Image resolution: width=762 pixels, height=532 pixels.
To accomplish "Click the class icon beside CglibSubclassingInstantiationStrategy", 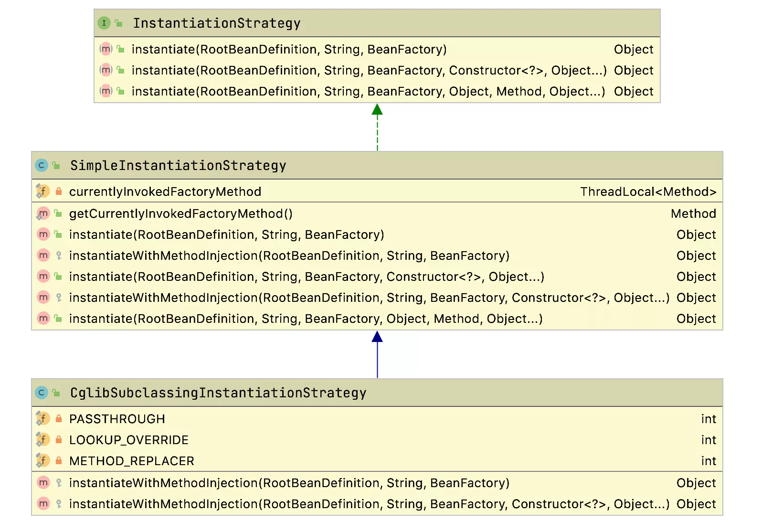I will (x=42, y=393).
